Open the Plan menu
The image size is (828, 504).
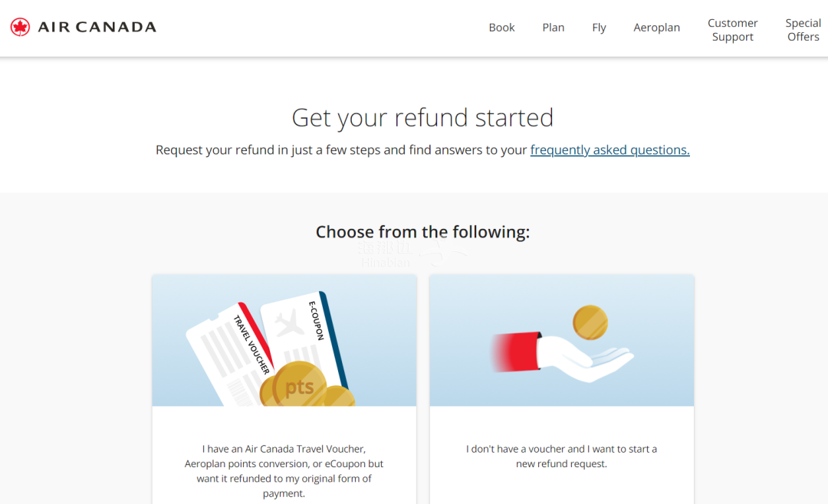554,28
